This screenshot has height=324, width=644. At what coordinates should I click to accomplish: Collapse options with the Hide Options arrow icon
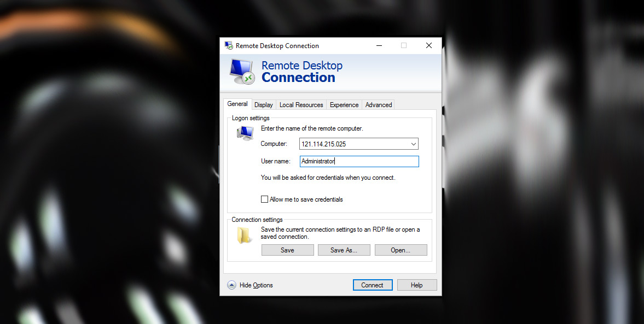(231, 285)
